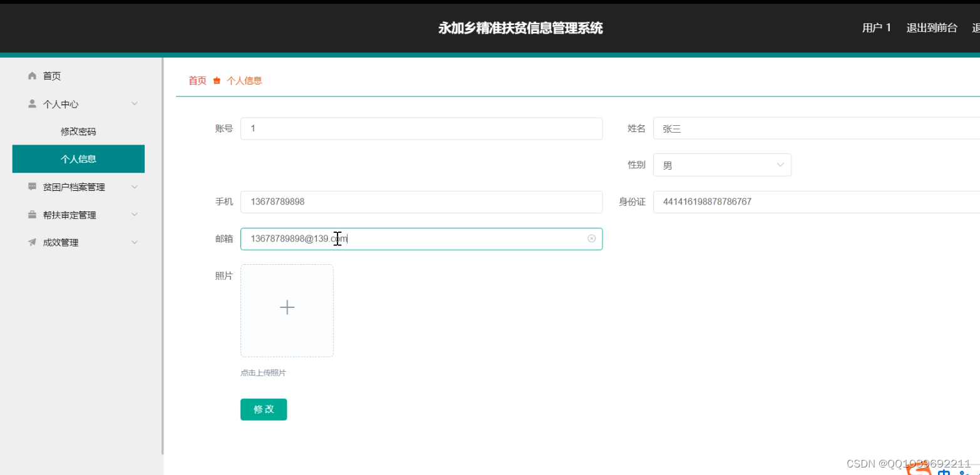Click the paper-plane icon beside 成效管理
The height and width of the screenshot is (475, 980).
coord(33,242)
